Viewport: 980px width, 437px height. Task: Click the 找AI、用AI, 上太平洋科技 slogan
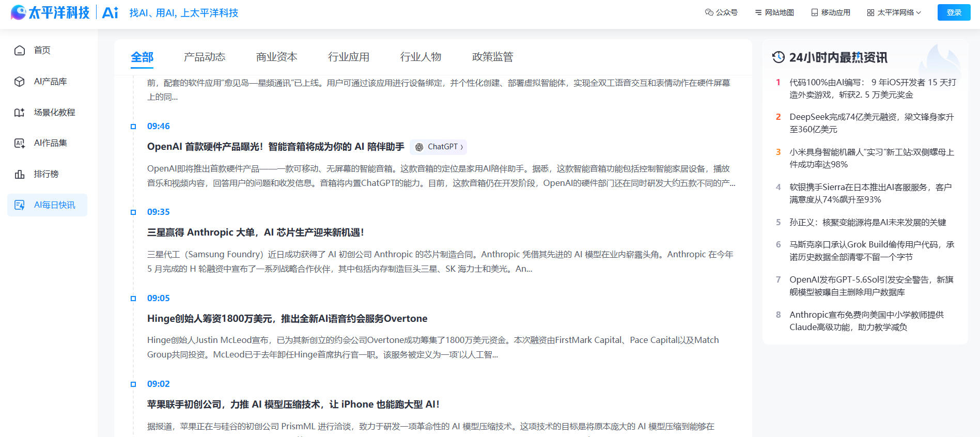[184, 13]
